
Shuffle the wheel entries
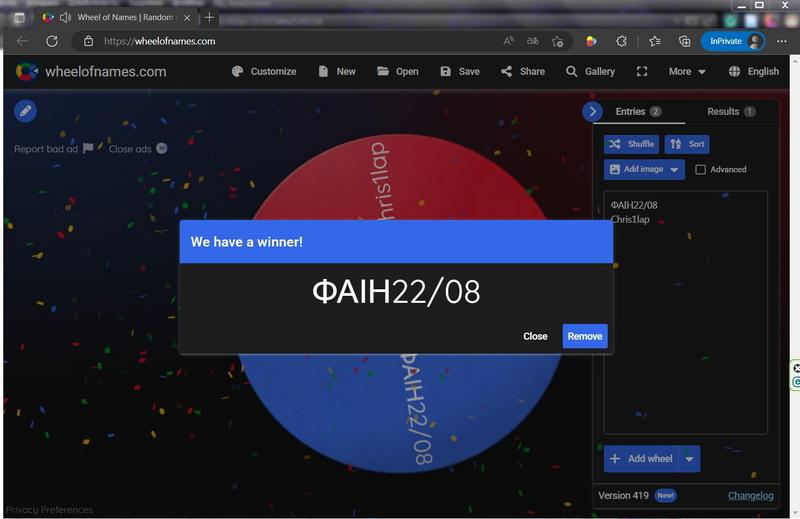coord(631,144)
